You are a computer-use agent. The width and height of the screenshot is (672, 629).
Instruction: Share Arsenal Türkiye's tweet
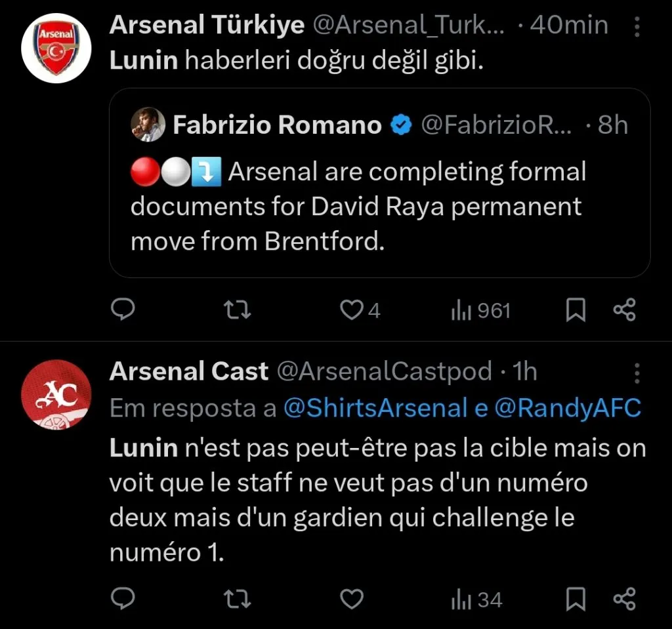point(624,309)
